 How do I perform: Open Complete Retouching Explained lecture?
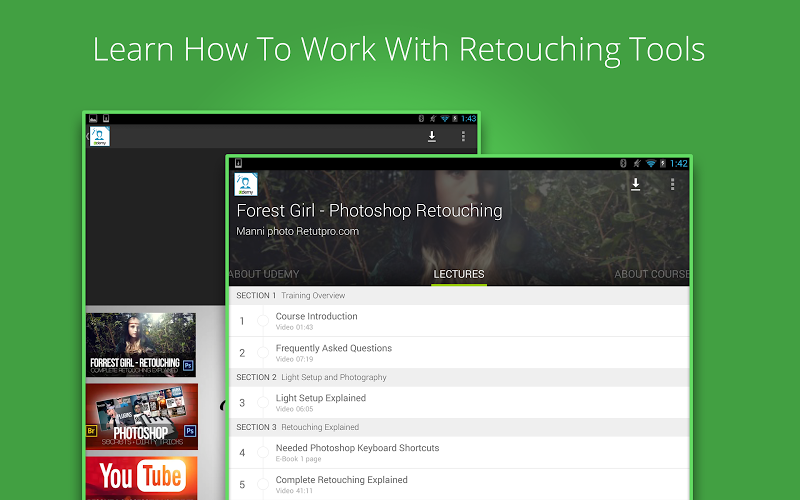point(459,484)
